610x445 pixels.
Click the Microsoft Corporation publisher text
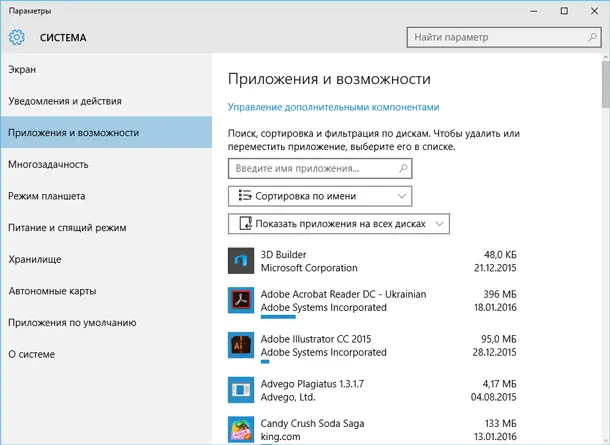point(309,268)
